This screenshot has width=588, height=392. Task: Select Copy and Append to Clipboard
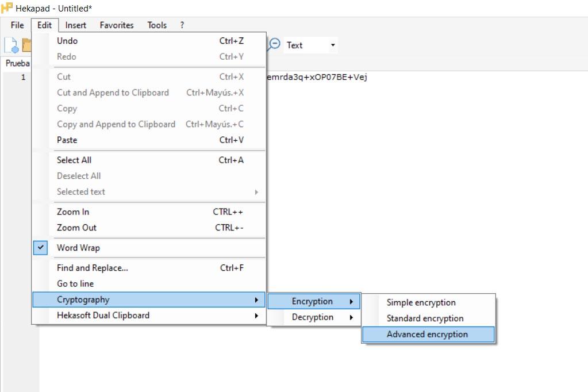149,124
